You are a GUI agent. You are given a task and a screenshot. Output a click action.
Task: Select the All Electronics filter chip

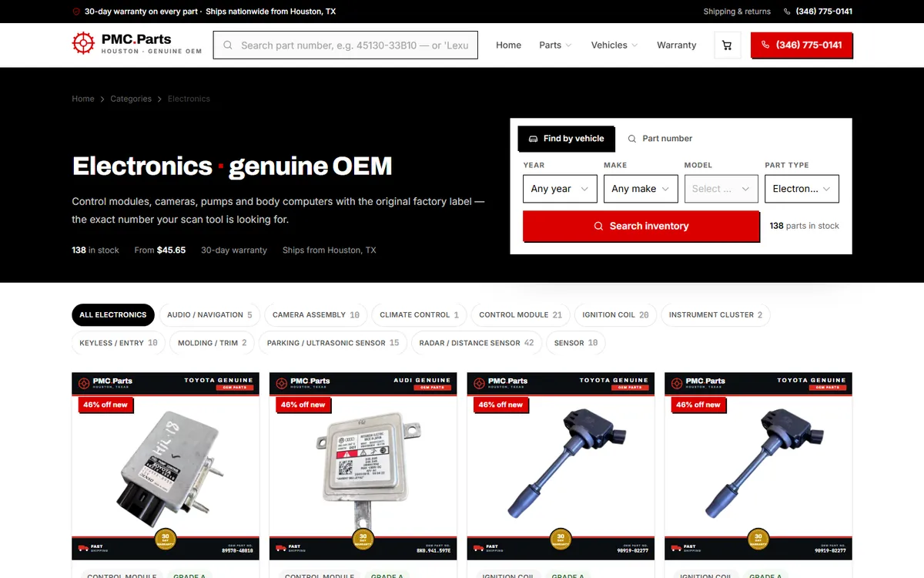point(113,314)
